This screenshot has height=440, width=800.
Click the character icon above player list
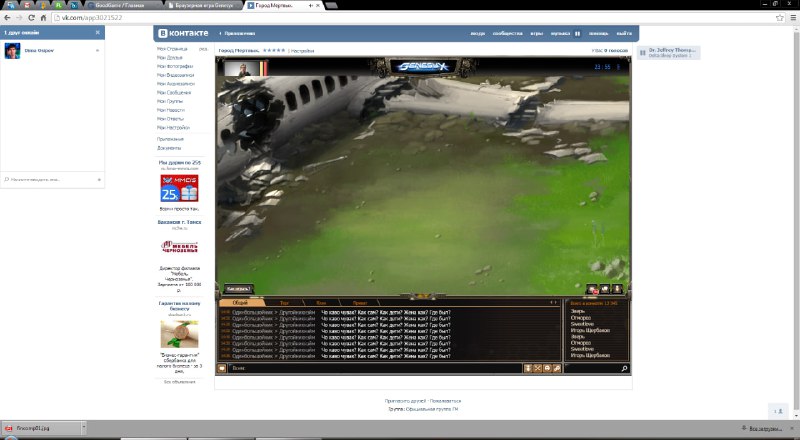[x=616, y=289]
